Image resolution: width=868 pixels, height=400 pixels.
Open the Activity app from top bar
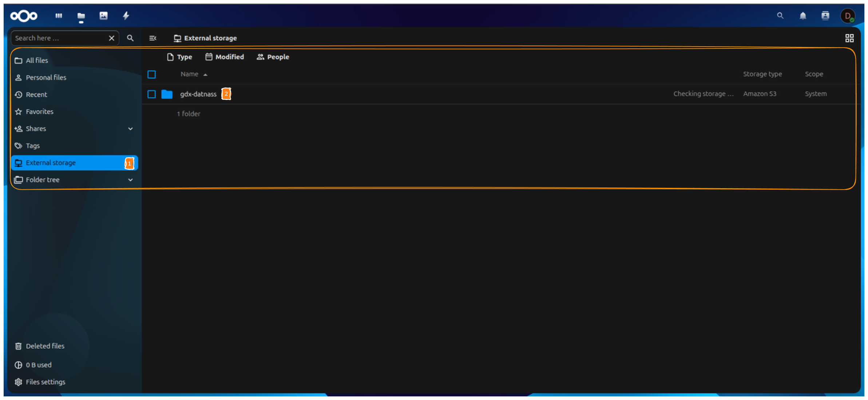point(126,16)
